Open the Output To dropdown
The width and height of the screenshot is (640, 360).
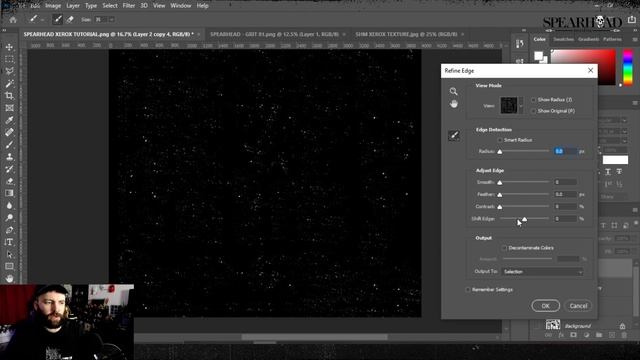pyautogui.click(x=542, y=272)
